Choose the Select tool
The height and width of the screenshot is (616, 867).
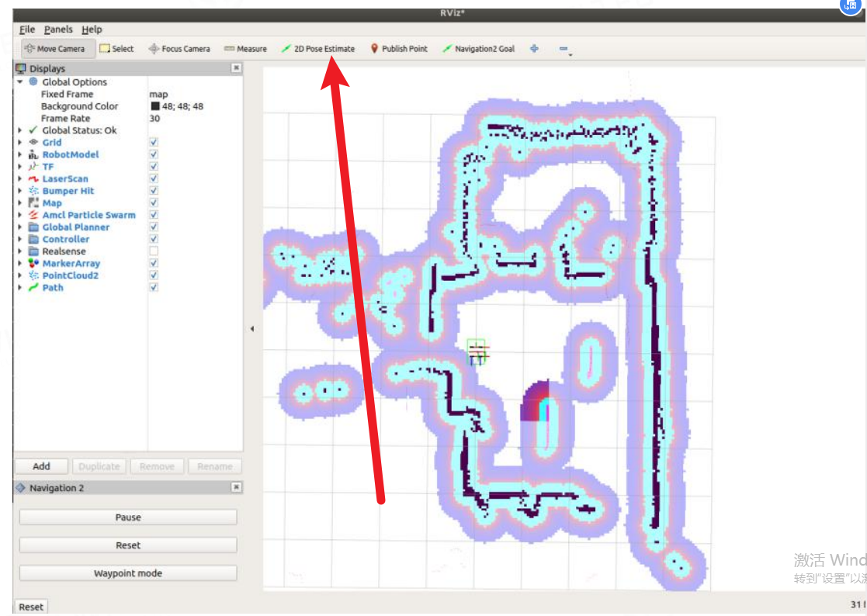[116, 49]
